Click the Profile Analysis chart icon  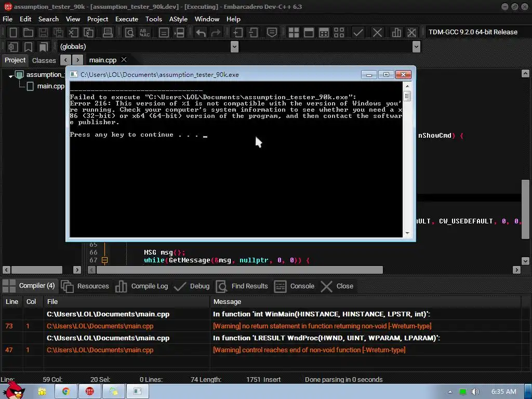[x=396, y=33]
